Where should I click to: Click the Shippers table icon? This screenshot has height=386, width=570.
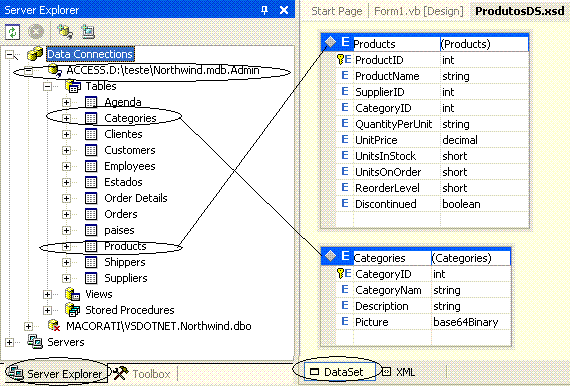click(91, 262)
